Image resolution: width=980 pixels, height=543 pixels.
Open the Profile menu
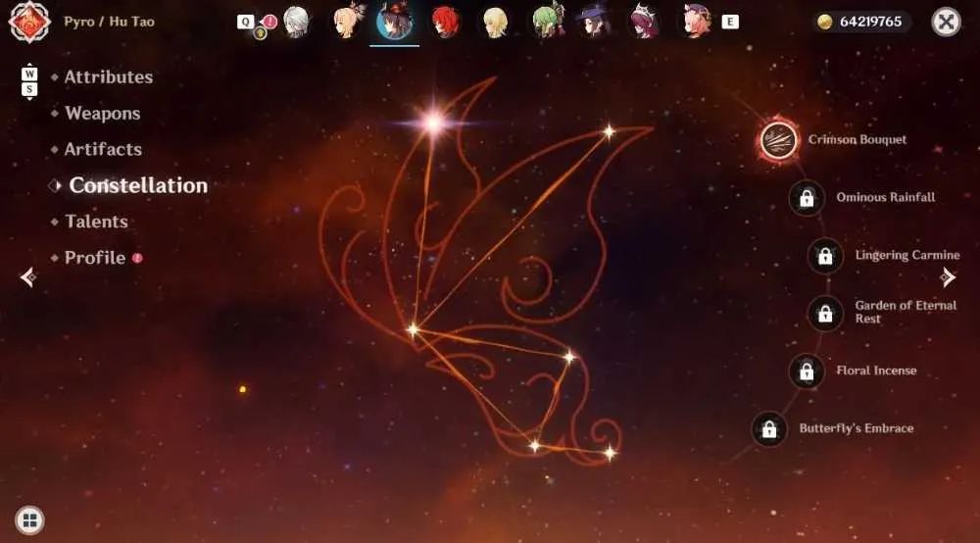[95, 258]
